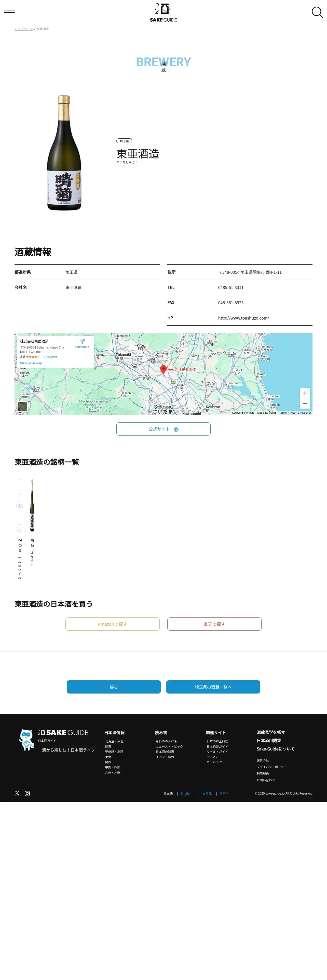Open 東海 footer link
The height and width of the screenshot is (980, 327).
[108, 757]
